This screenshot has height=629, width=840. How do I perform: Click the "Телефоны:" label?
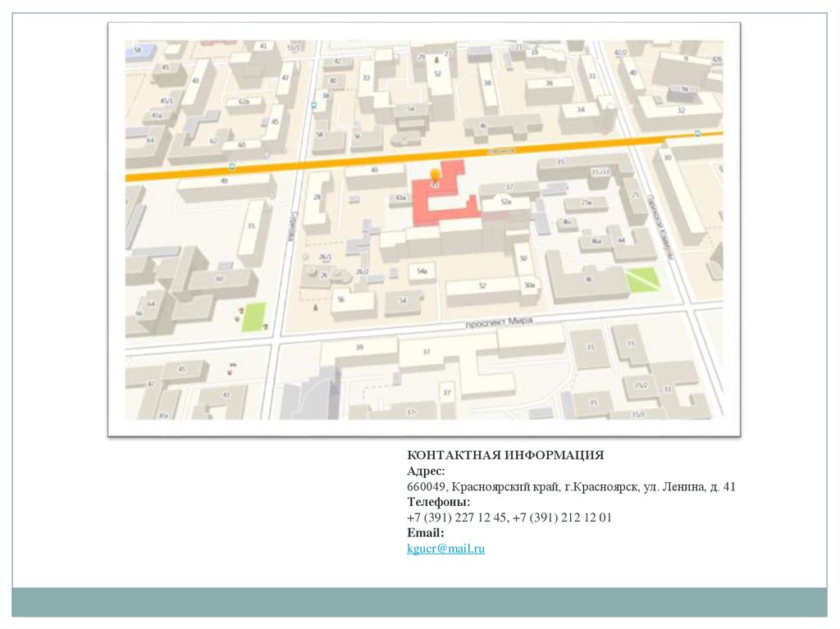pyautogui.click(x=438, y=502)
